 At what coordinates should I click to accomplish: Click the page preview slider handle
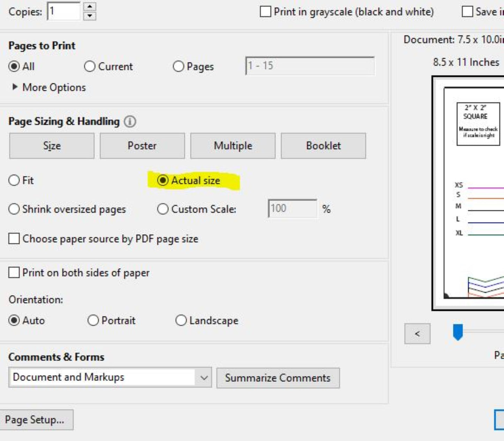tap(458, 332)
